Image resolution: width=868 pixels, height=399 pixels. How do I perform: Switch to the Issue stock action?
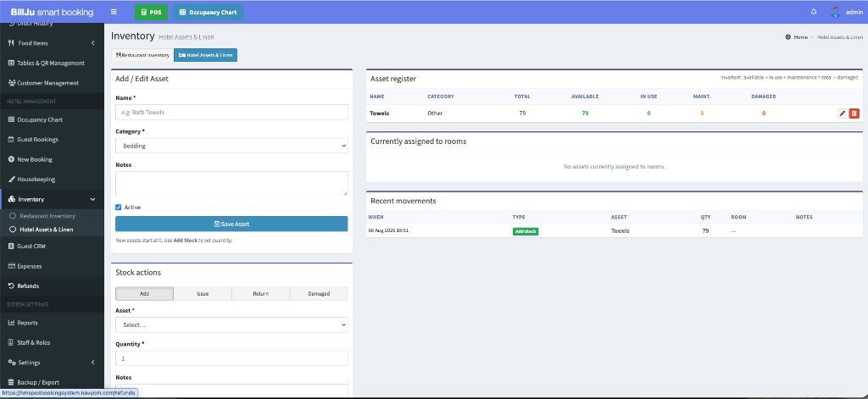click(203, 294)
